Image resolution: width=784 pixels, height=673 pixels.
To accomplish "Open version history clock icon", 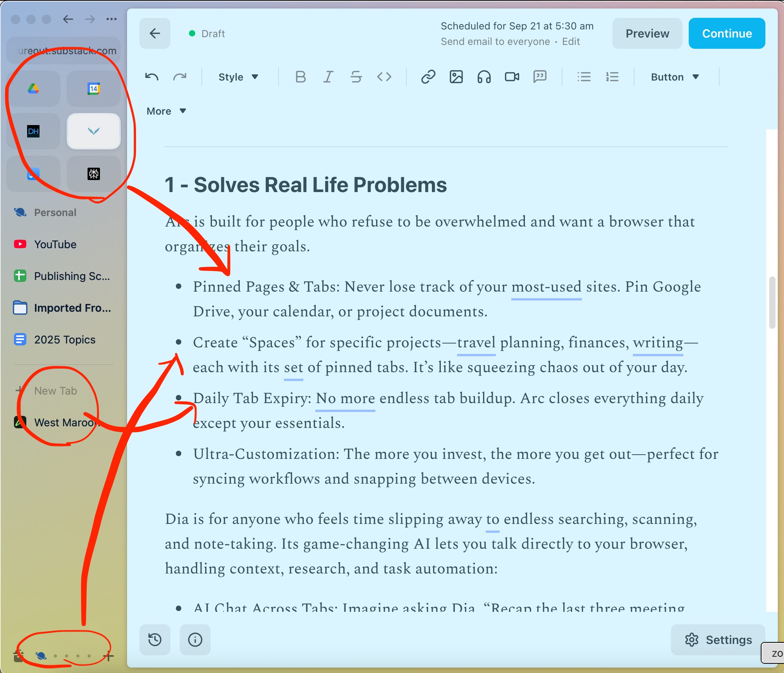I will [x=155, y=639].
